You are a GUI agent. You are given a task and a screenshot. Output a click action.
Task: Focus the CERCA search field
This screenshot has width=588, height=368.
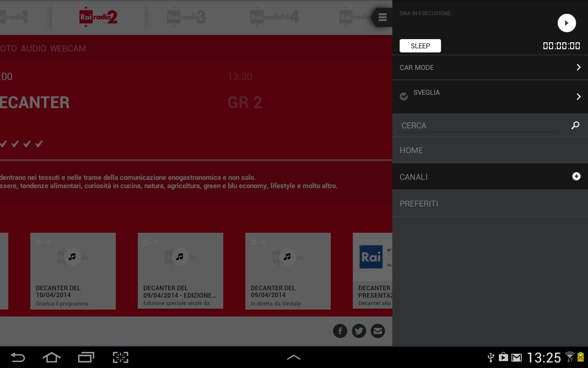pos(477,126)
